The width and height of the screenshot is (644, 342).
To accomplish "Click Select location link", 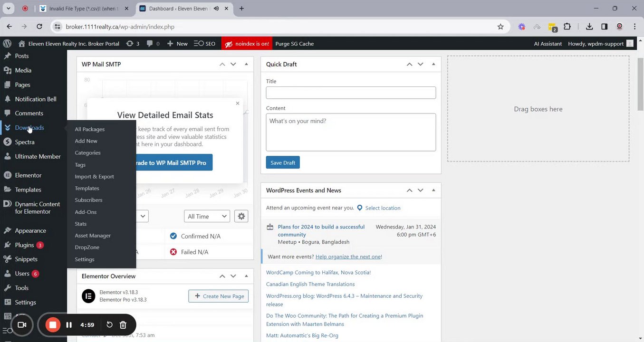I will coord(383,208).
